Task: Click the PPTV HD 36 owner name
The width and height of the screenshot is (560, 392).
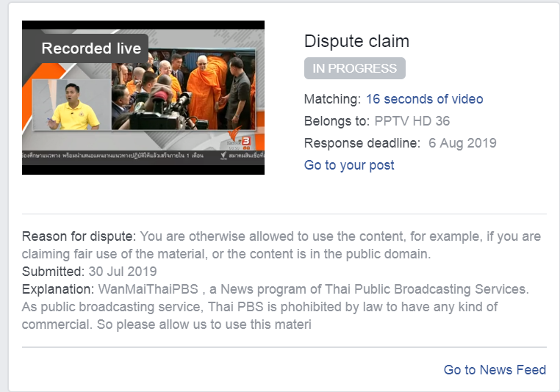Action: 412,121
